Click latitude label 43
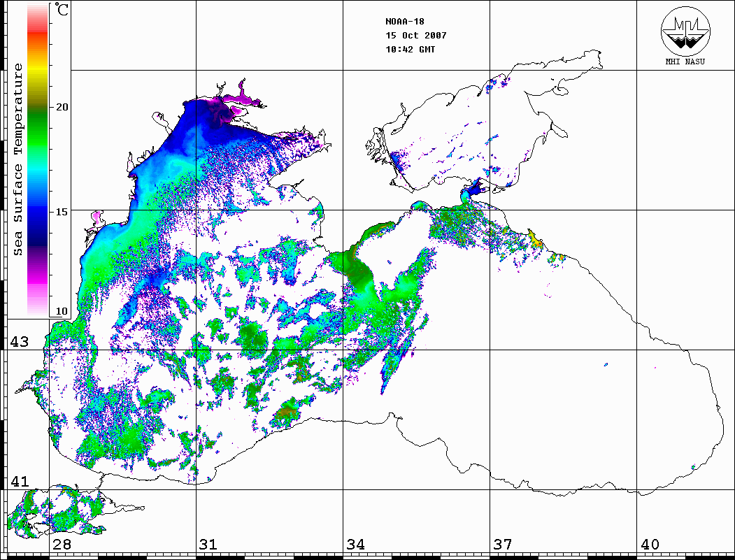The height and width of the screenshot is (560, 735). (x=19, y=342)
